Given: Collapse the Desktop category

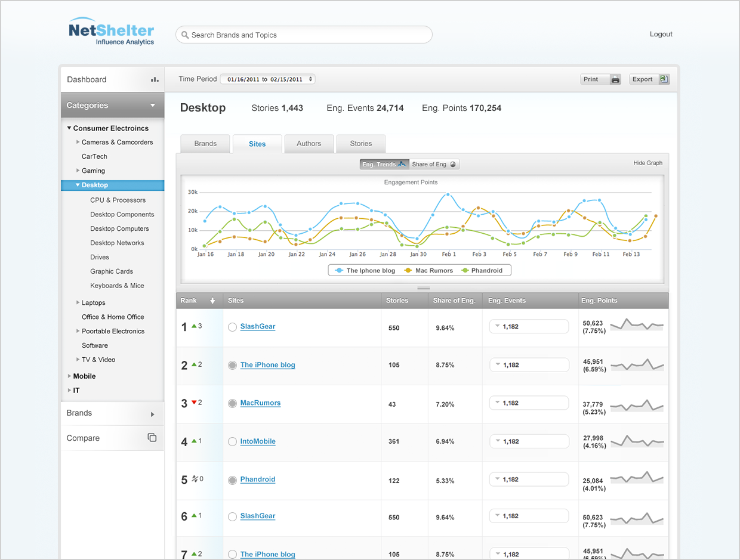Looking at the screenshot, I should pyautogui.click(x=78, y=185).
